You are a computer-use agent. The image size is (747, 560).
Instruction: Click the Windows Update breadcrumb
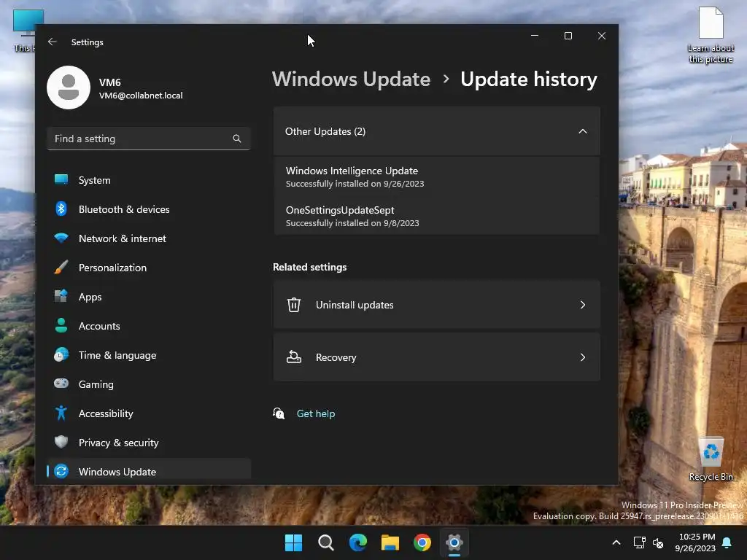351,79
